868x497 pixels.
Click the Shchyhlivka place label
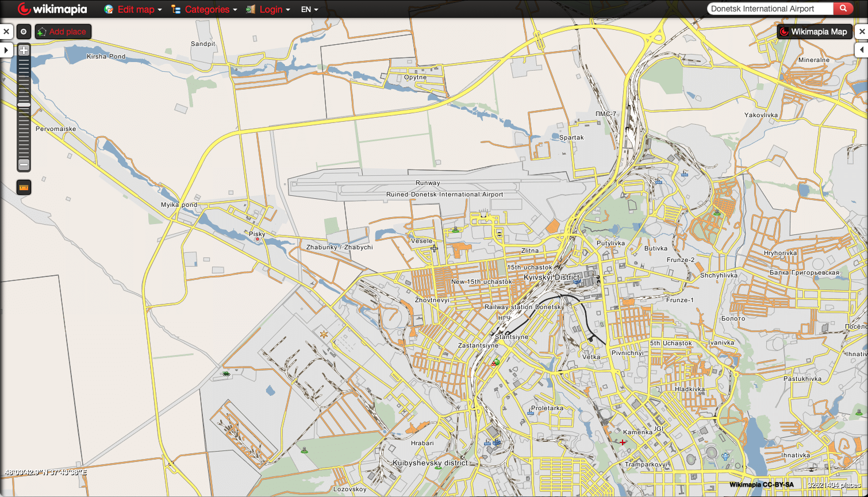(x=719, y=275)
